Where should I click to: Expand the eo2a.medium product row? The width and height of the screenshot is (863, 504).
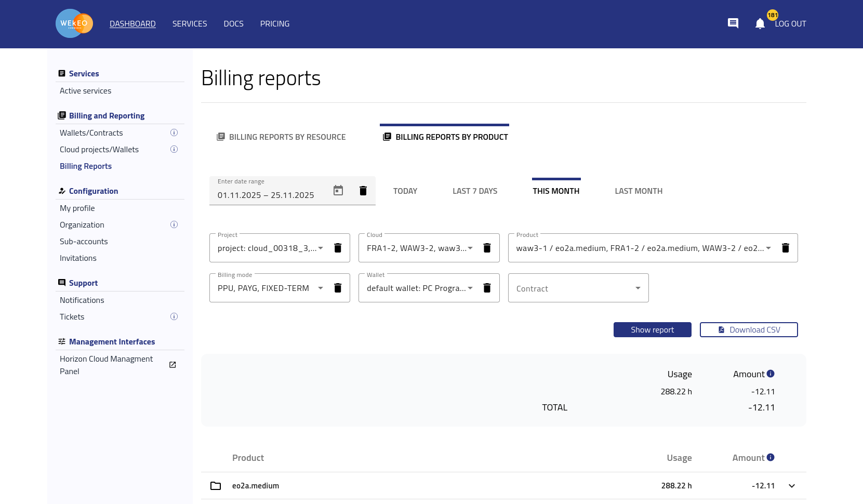791,486
